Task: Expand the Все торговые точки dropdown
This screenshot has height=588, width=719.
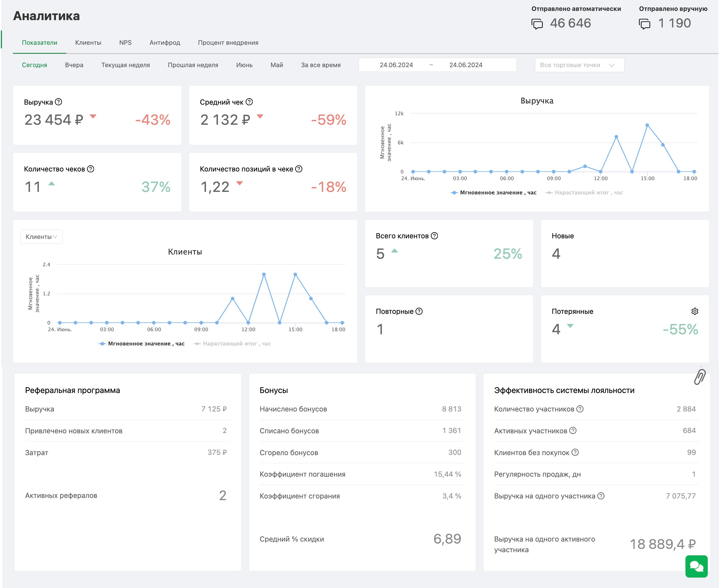Action: 579,65
